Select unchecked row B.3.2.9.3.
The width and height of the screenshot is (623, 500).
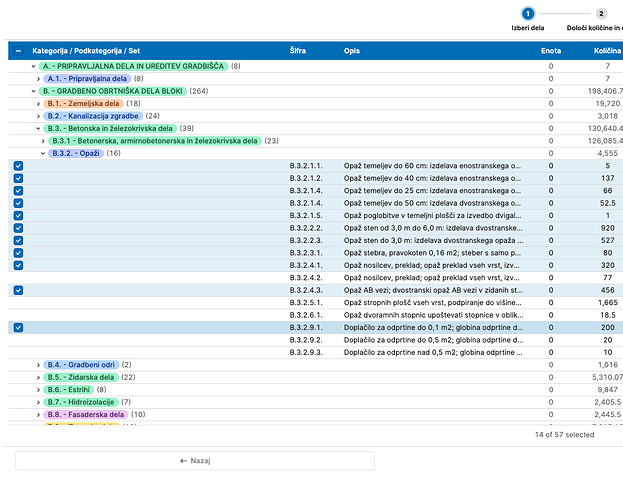coord(315,353)
